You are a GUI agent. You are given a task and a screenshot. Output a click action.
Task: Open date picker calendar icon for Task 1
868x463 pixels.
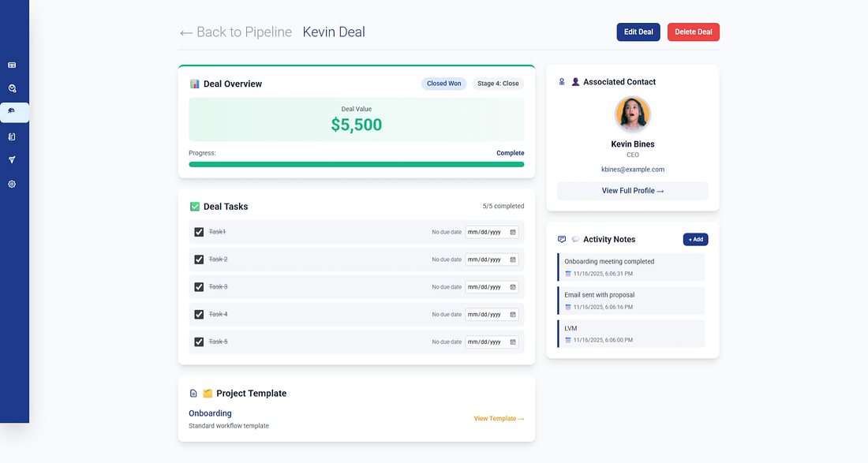[x=513, y=233]
